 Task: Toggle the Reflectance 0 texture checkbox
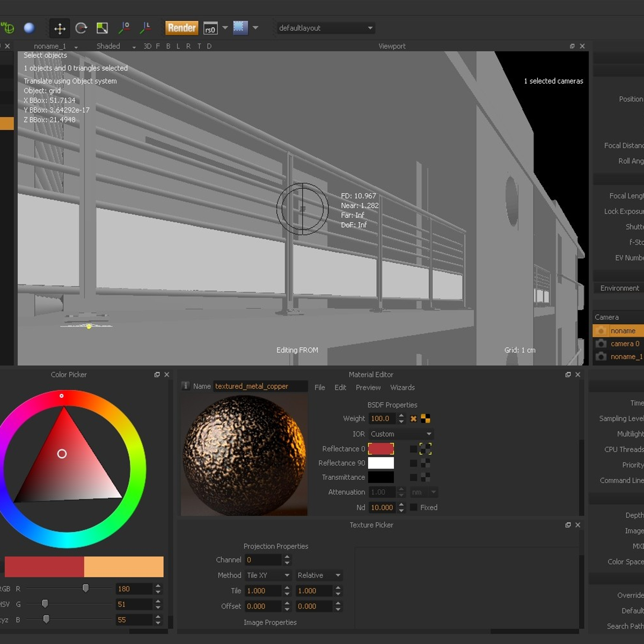tap(413, 449)
